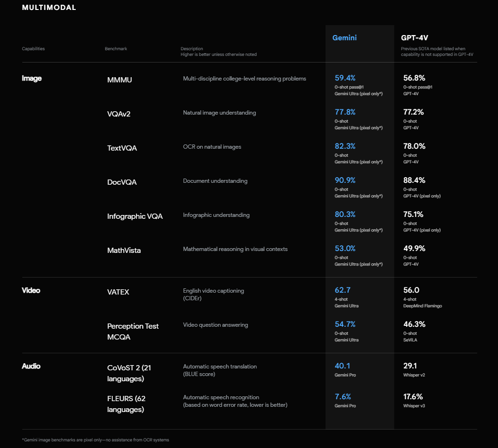
Task: Click the MMMU benchmark name
Action: pyautogui.click(x=119, y=80)
